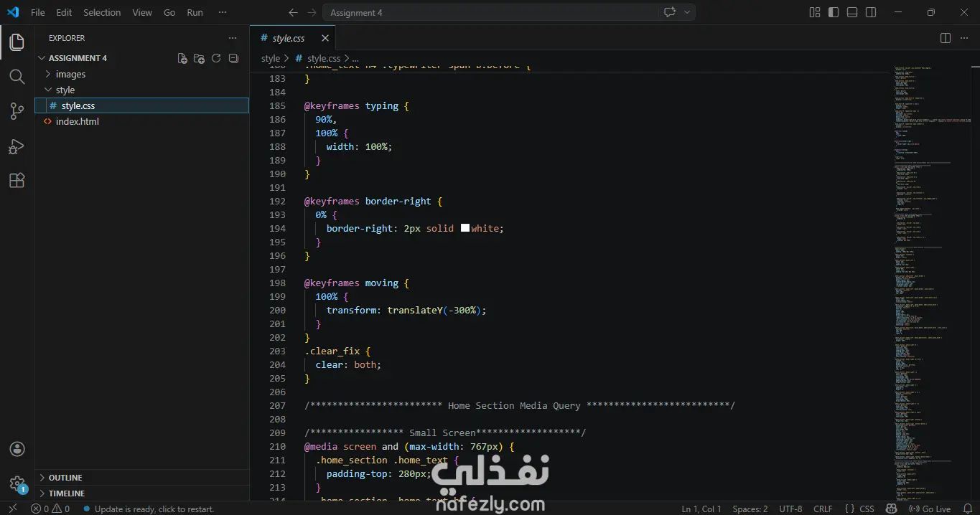The width and height of the screenshot is (980, 515).
Task: Click the Go Live button
Action: click(x=930, y=509)
